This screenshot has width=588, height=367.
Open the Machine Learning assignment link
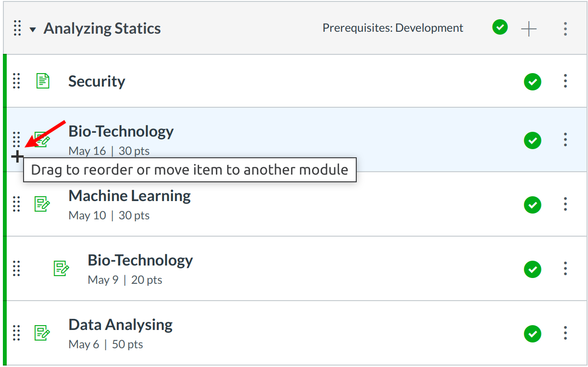tap(129, 196)
